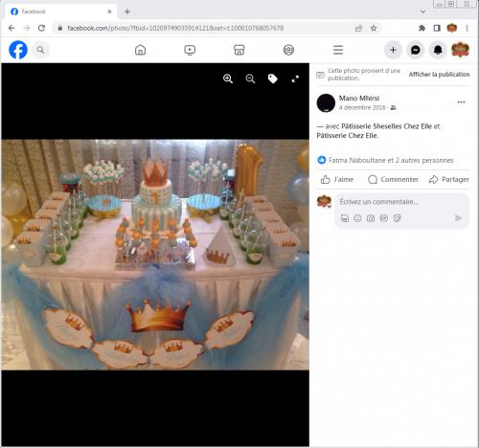This screenshot has height=448, width=479.
Task: Open a new browser tab
Action: pos(127,11)
